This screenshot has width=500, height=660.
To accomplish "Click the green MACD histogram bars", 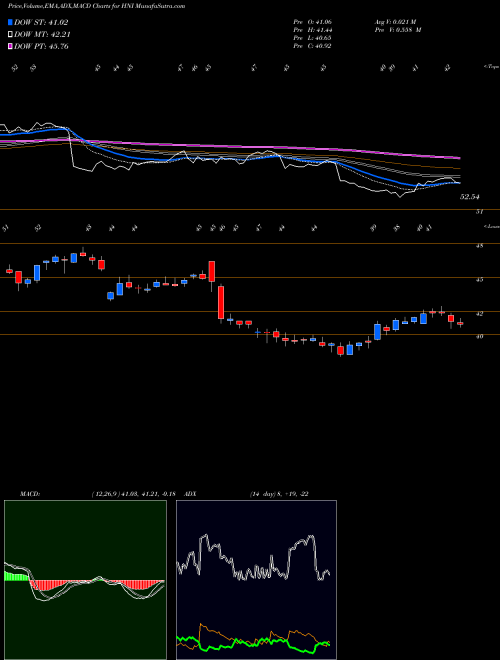I will 16,576.
